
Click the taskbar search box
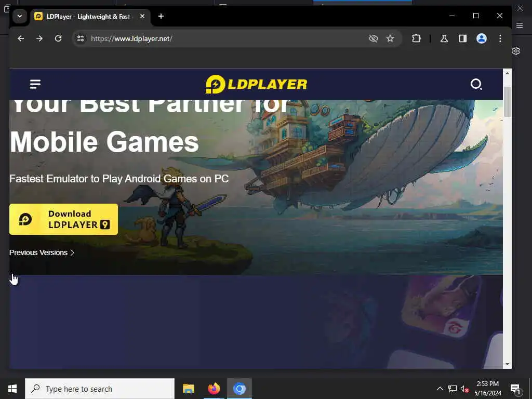click(100, 389)
